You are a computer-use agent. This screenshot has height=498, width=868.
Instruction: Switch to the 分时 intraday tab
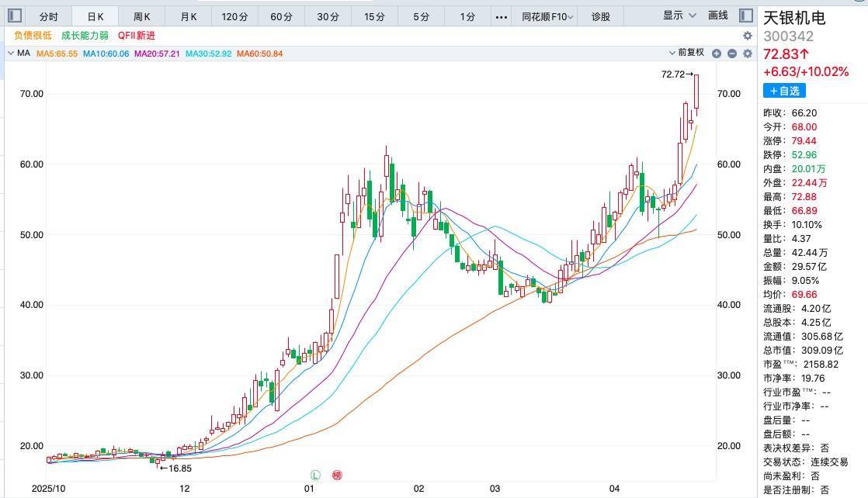48,16
